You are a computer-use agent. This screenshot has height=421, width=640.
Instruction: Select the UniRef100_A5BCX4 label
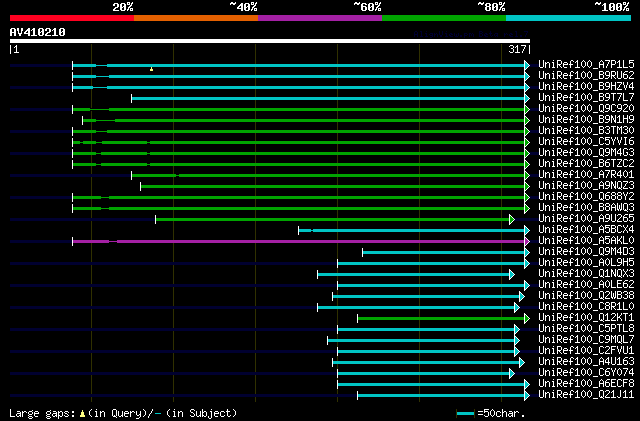pos(586,230)
